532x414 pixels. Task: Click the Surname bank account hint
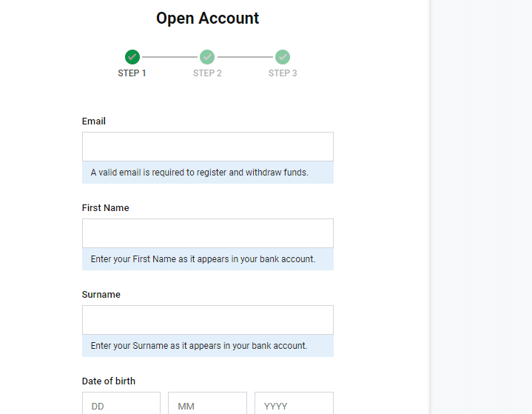point(198,346)
